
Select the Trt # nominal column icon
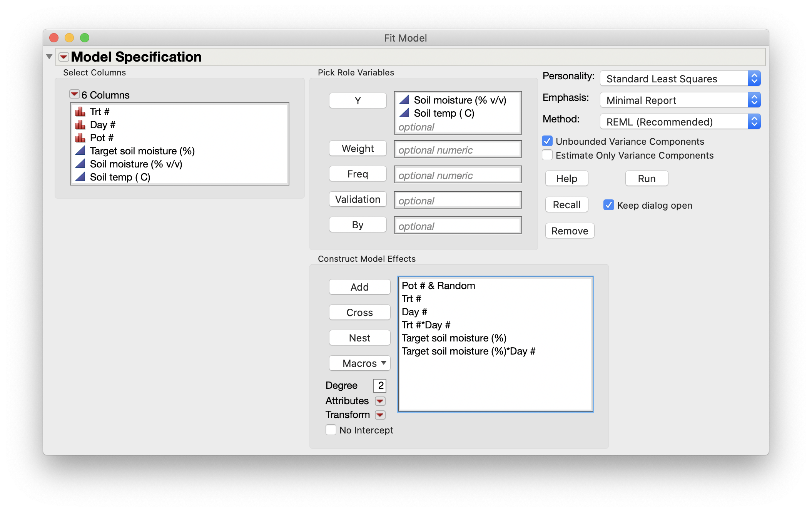pos(80,112)
